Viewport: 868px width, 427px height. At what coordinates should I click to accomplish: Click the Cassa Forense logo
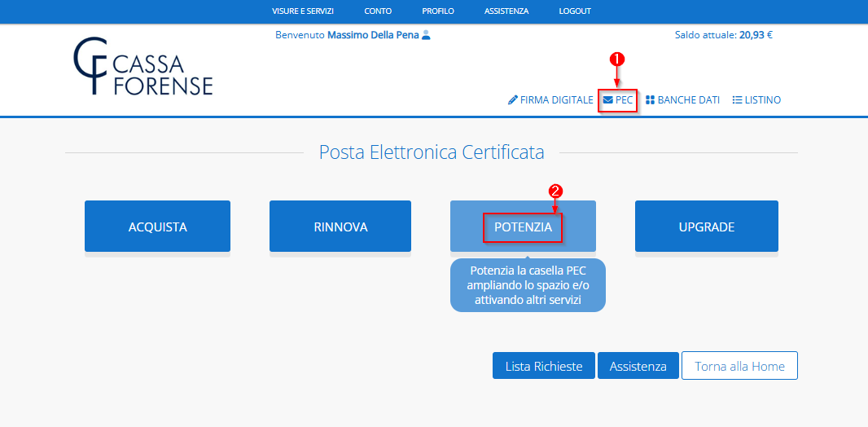tap(142, 66)
